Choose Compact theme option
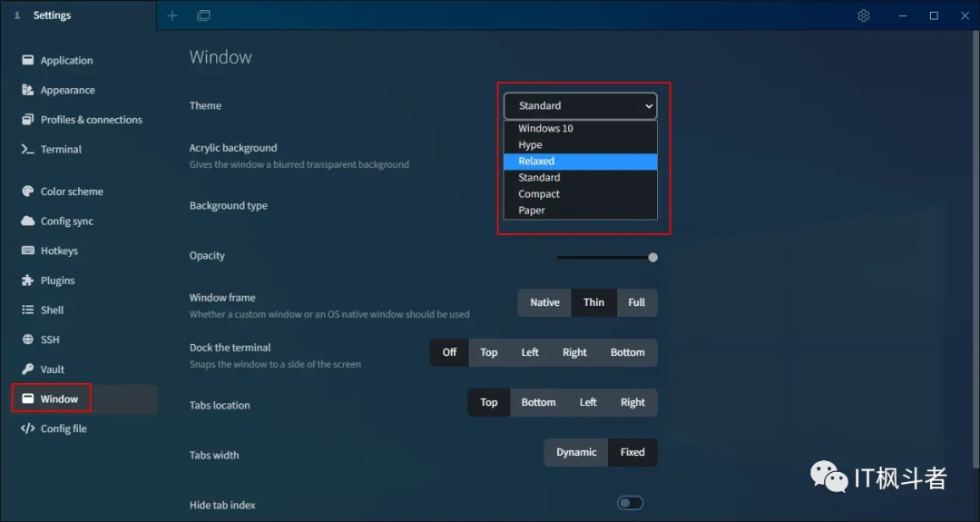The height and width of the screenshot is (522, 980). [580, 193]
